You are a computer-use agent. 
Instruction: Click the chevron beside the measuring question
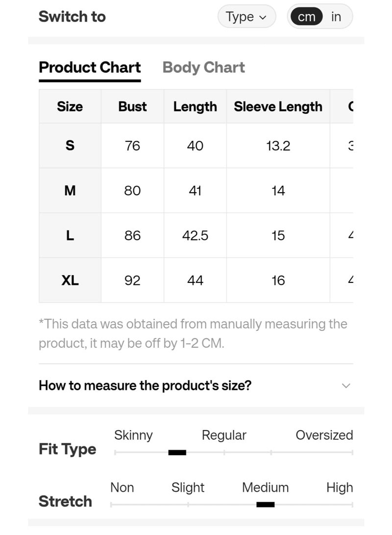click(x=346, y=385)
